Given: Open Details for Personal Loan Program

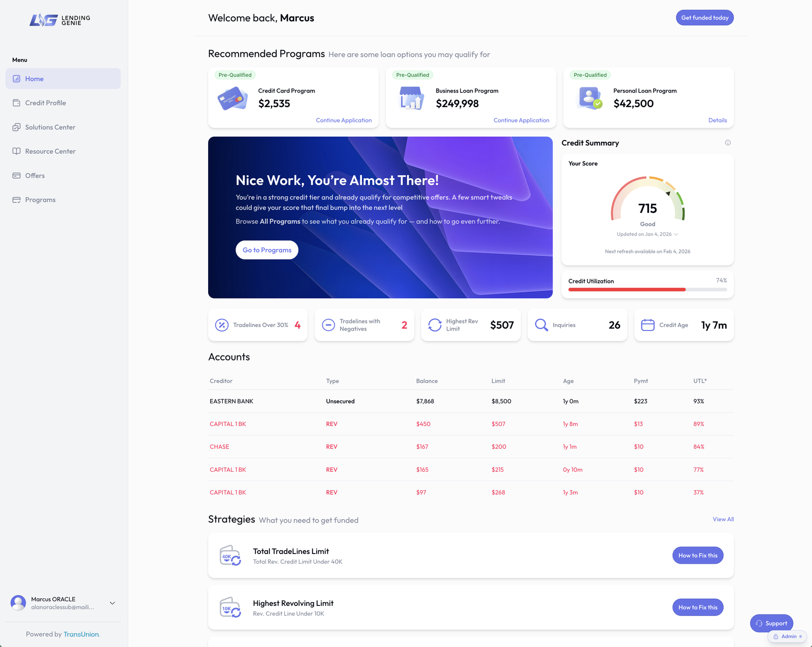Looking at the screenshot, I should coord(718,120).
